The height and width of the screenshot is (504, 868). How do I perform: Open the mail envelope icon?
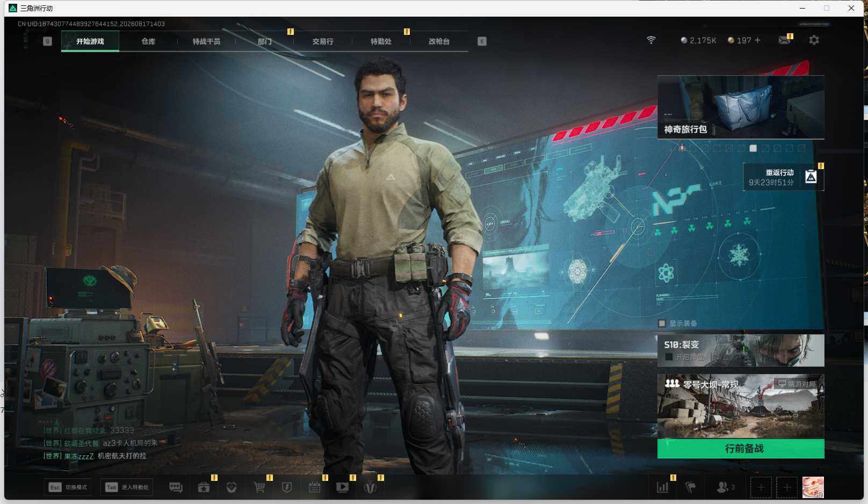pyautogui.click(x=784, y=40)
